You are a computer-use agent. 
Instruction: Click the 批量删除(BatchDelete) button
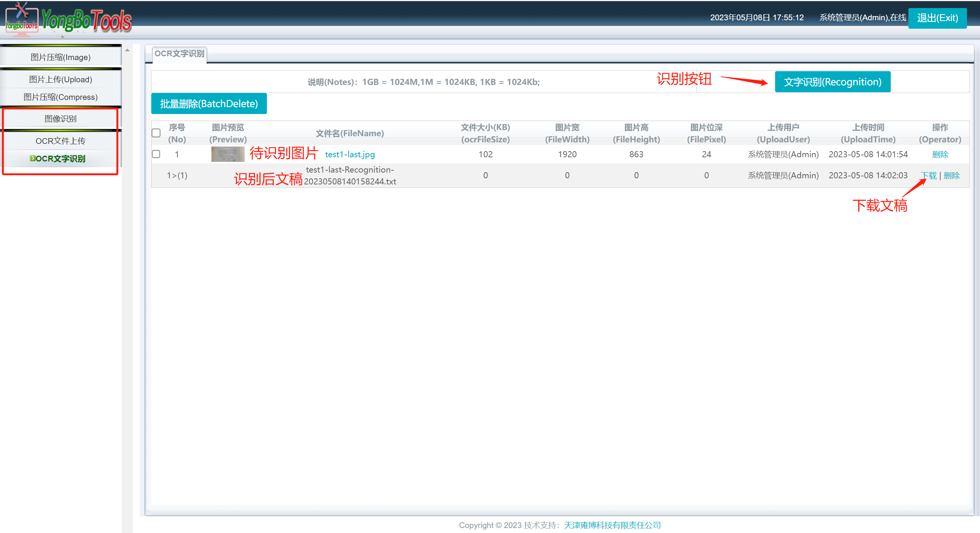tap(209, 104)
